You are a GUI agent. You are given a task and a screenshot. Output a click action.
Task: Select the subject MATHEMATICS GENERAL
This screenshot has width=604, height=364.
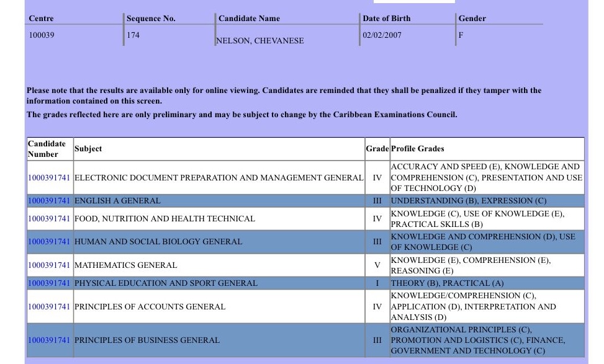point(125,265)
